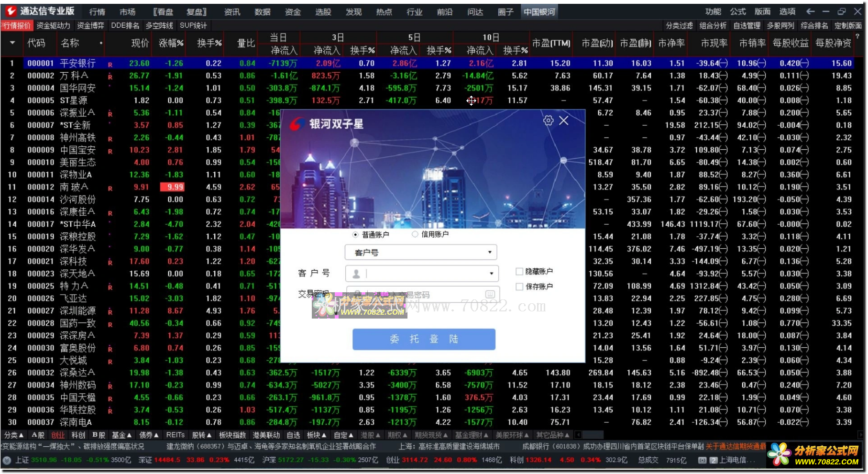
Task: Sort by the 市盈(TTM) column header
Action: click(x=551, y=43)
